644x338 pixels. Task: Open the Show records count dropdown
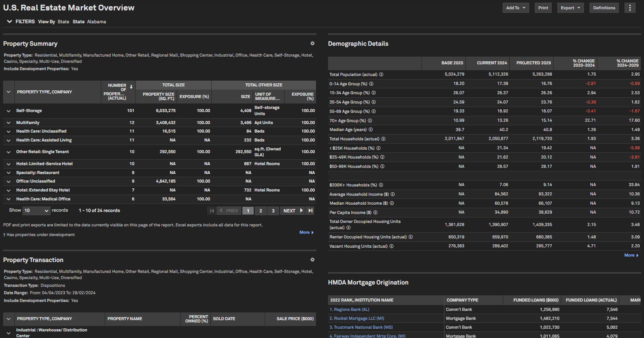tap(36, 210)
